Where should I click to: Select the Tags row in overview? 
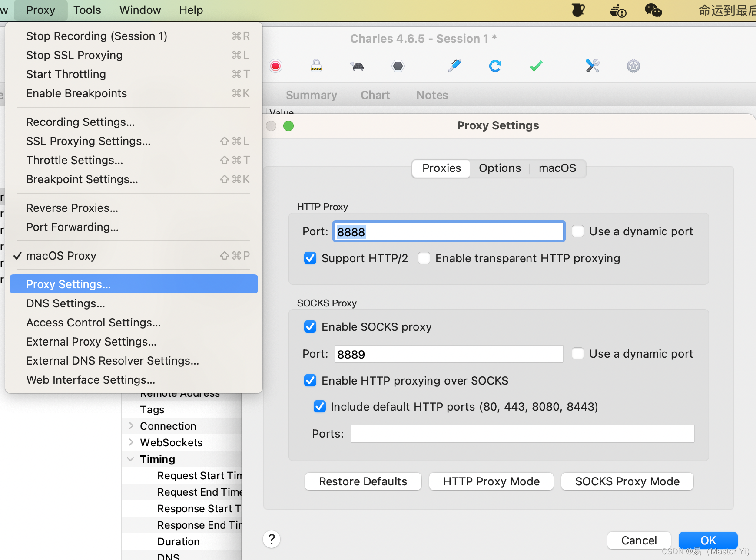point(181,409)
